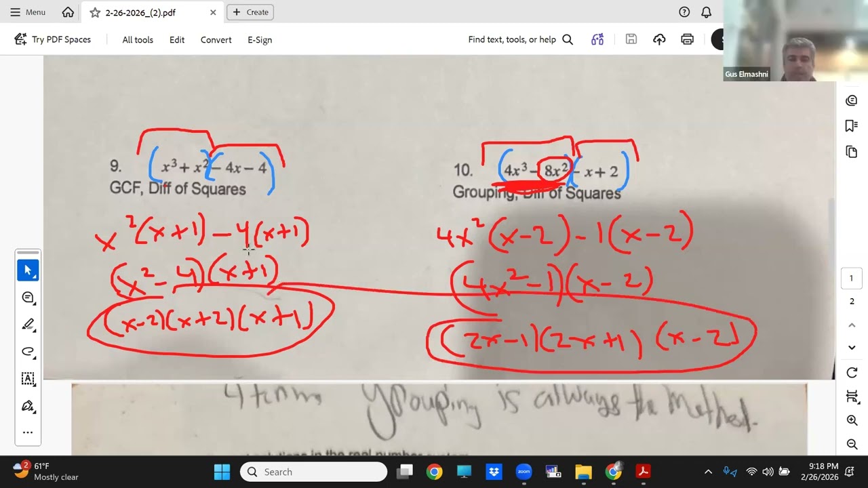Select the 2-26-2026_(2).pdf document tab
868x488 pixels.
tap(153, 12)
